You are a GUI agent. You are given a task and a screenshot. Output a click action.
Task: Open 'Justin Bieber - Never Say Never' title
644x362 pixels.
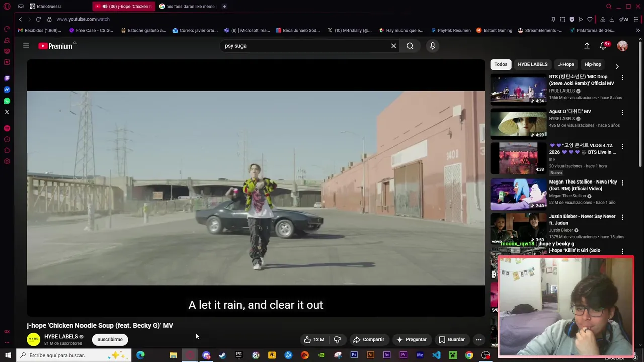[x=582, y=219]
